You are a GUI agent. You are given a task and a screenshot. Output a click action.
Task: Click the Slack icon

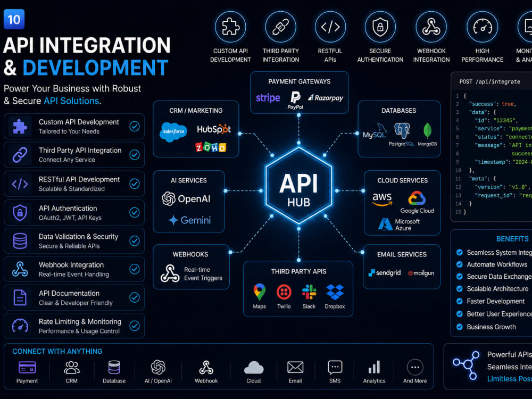point(309,292)
